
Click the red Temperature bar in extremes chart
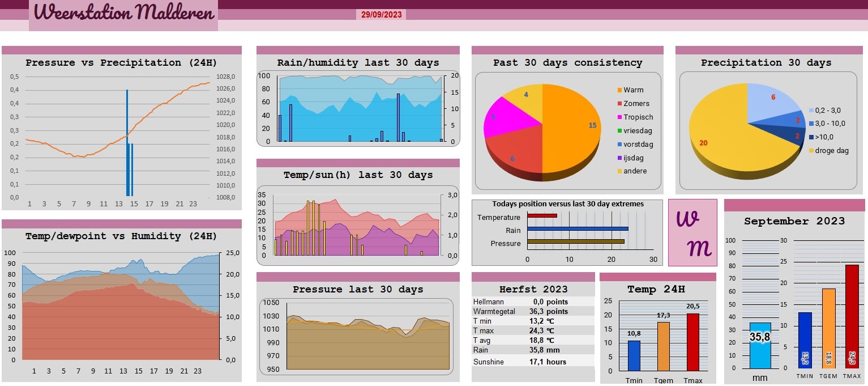(x=542, y=215)
